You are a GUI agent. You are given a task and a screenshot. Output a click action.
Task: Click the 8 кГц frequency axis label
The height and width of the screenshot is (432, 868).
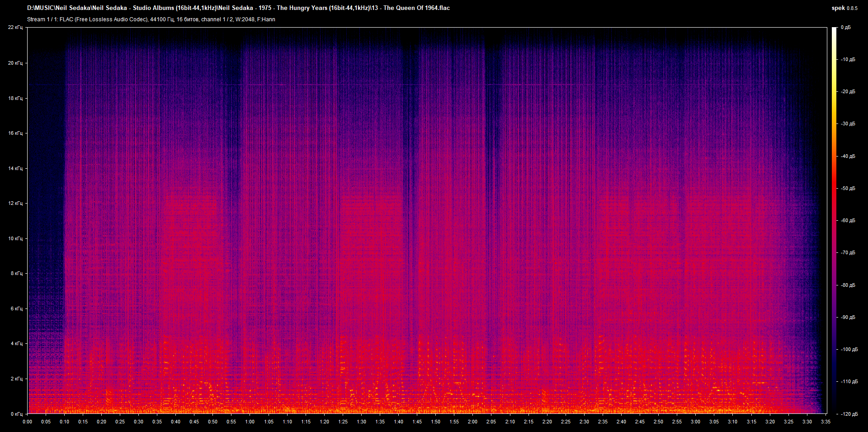16,273
